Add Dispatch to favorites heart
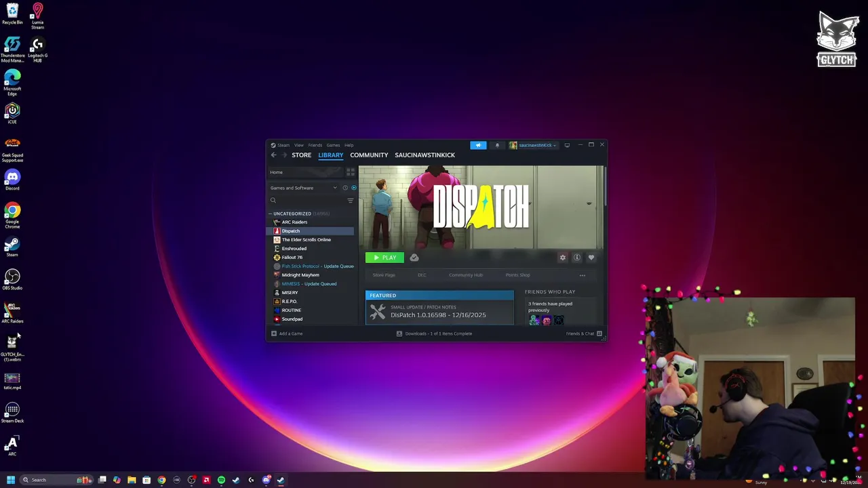This screenshot has height=488, width=868. click(x=591, y=258)
